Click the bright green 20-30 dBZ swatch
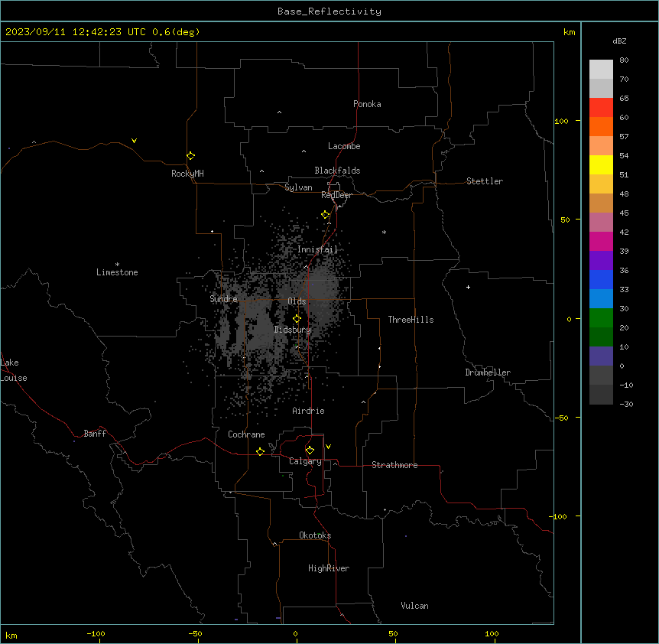 coord(601,318)
